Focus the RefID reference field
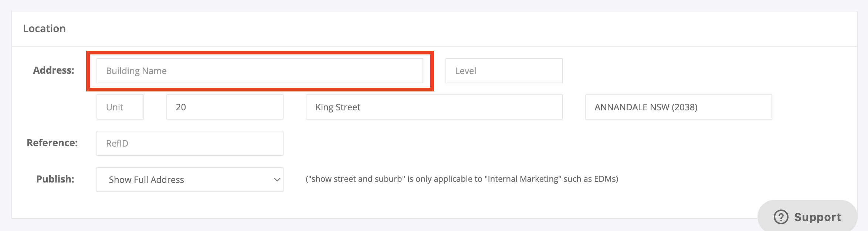868x231 pixels. (190, 143)
